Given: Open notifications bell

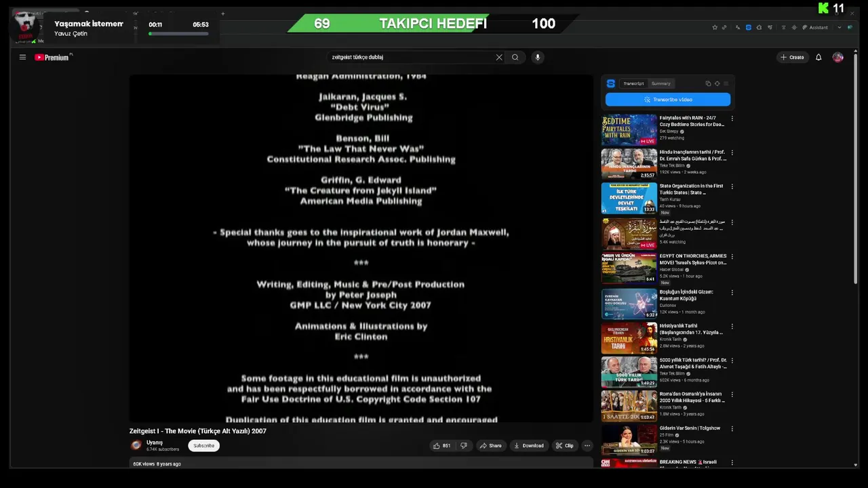Looking at the screenshot, I should click(x=818, y=58).
